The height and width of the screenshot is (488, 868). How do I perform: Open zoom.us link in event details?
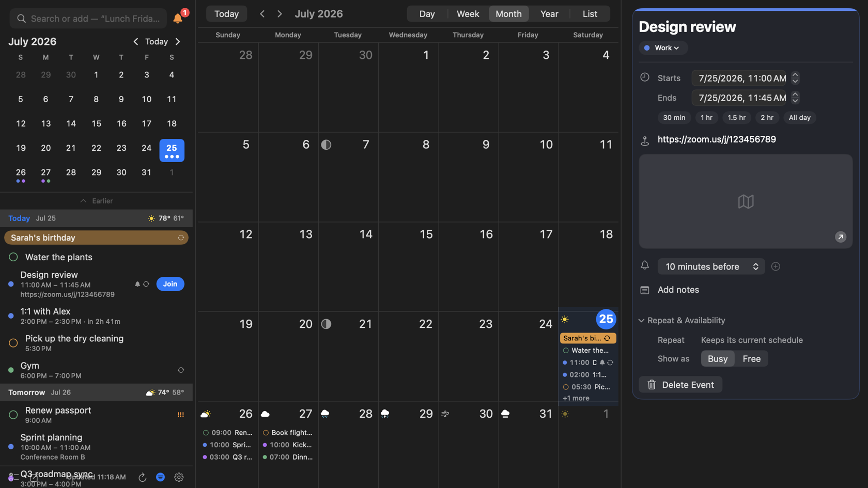[x=717, y=139]
